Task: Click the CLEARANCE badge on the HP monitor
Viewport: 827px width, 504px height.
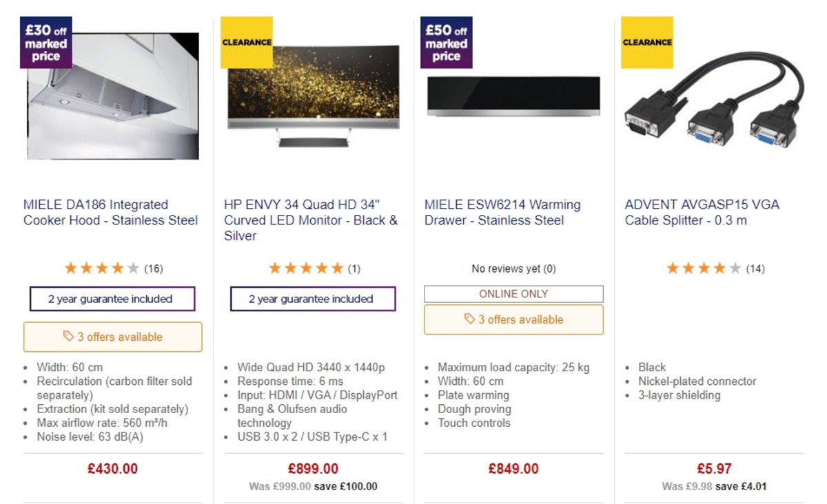Action: pos(246,43)
